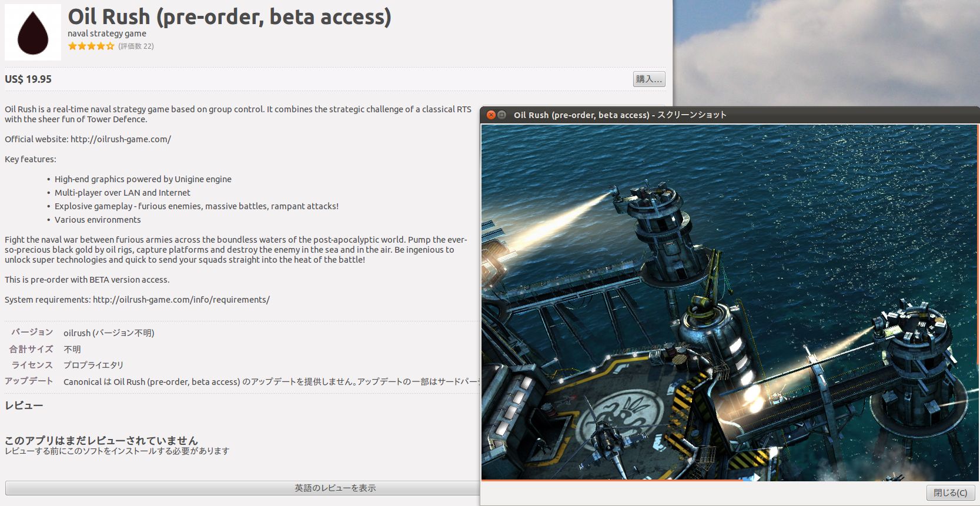Click the 購入… purchase button
Viewport: 980px width, 506px height.
point(649,79)
